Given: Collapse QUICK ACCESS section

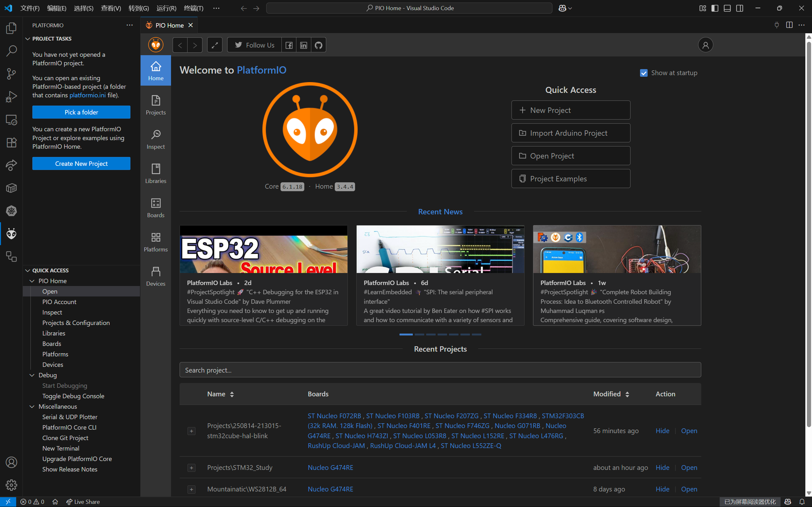Looking at the screenshot, I should point(28,270).
